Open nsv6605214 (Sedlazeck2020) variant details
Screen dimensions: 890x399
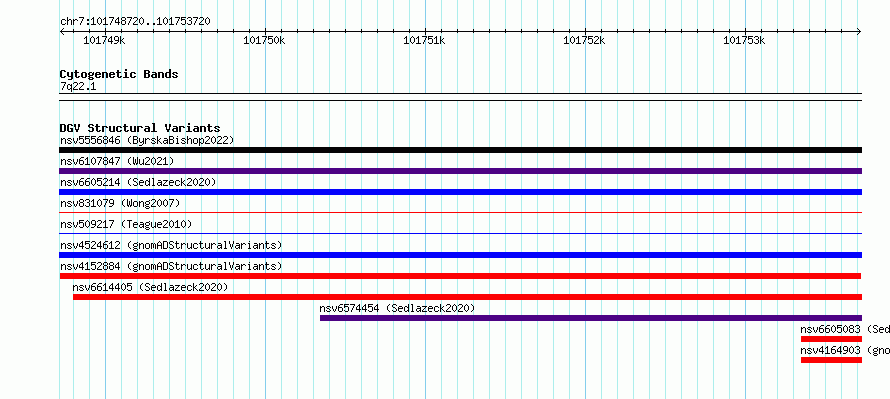point(138,182)
